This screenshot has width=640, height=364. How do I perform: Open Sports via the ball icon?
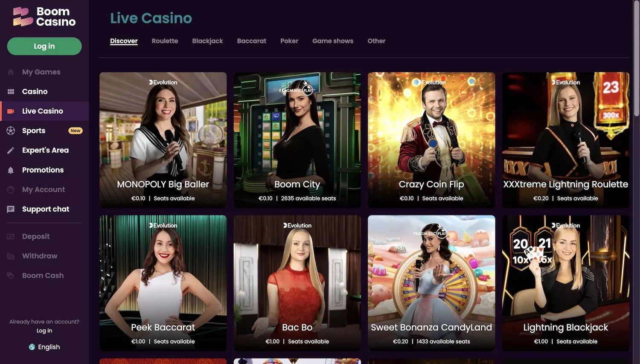[x=11, y=131]
